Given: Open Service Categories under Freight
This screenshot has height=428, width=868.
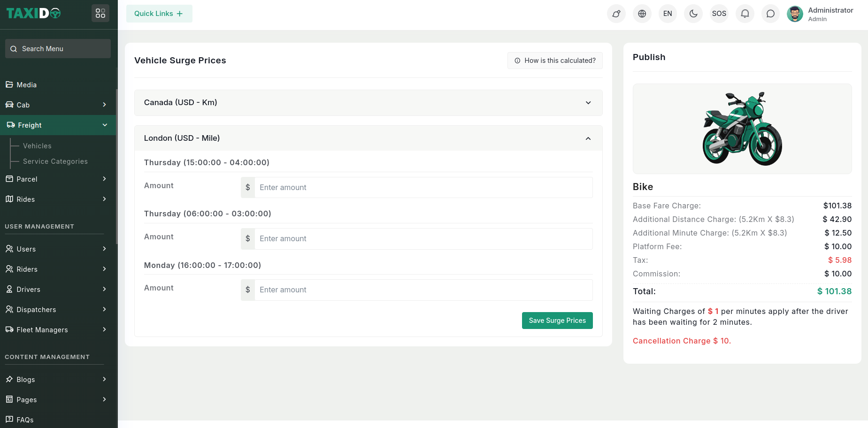Looking at the screenshot, I should [55, 161].
